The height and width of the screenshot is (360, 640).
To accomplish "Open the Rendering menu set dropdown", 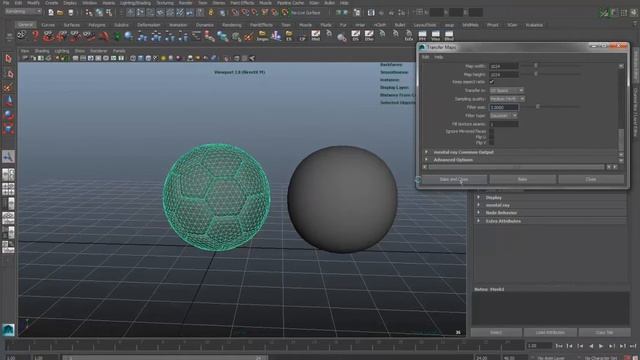I will point(23,11).
